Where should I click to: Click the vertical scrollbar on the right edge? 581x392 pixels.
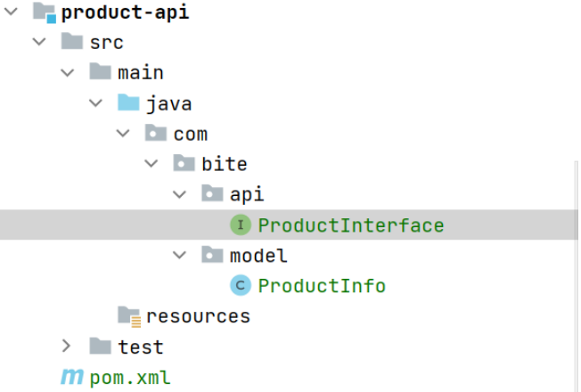click(x=577, y=274)
